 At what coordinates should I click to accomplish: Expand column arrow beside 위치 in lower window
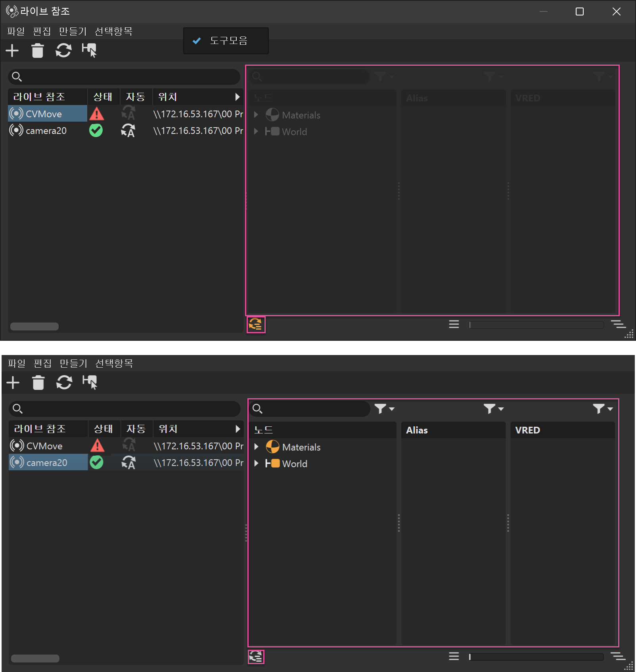tap(238, 429)
